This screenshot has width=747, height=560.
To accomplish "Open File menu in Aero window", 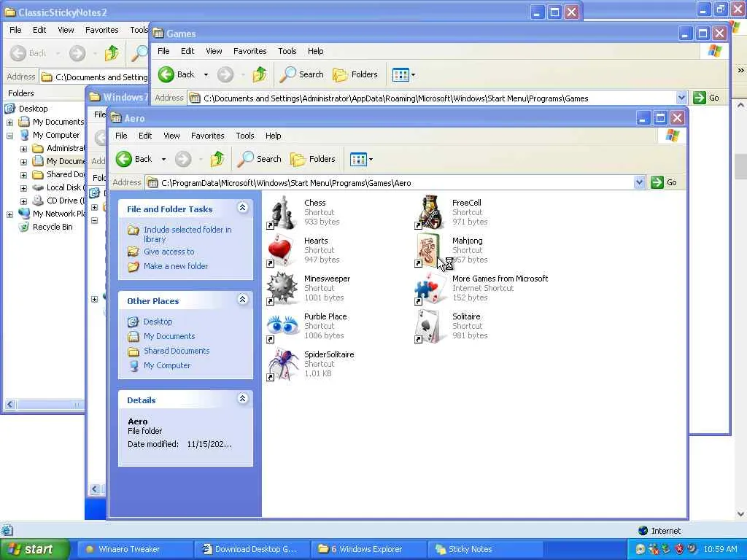I will pyautogui.click(x=121, y=136).
